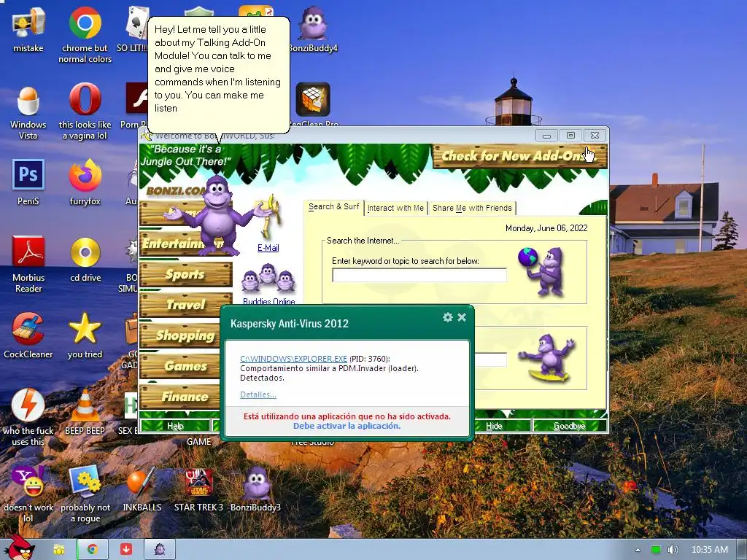Click 'Debe activar la aplicación' link
Viewport: 747px width, 560px height.
(x=347, y=426)
